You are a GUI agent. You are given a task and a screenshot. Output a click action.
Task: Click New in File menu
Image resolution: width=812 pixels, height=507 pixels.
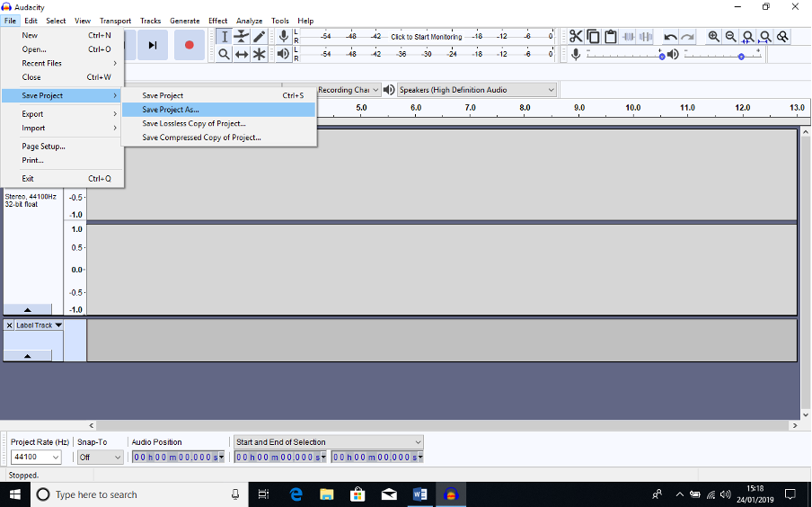63,35
